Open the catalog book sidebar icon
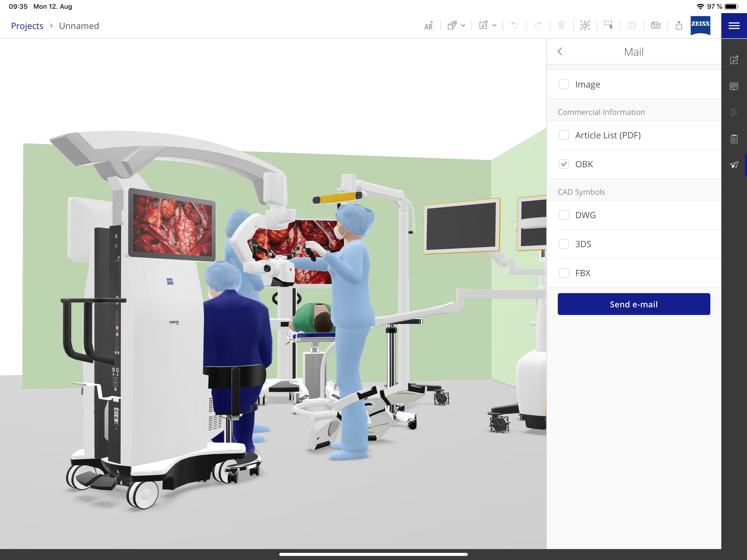This screenshot has width=747, height=560. 734,86
